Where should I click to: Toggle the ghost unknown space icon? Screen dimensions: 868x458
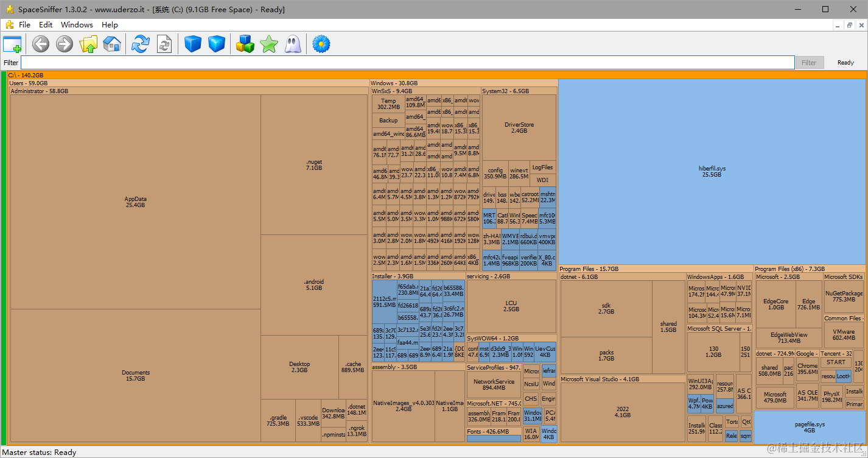coord(293,44)
